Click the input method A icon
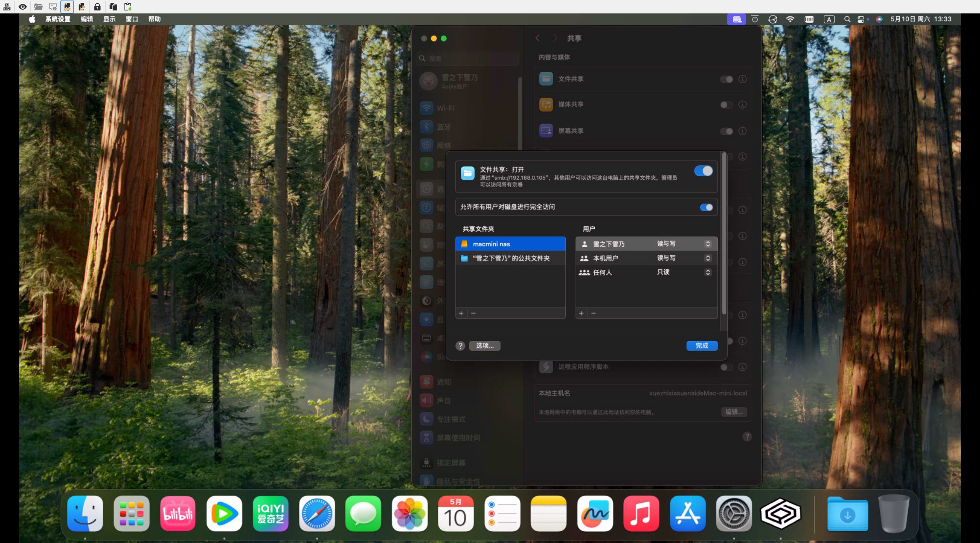 click(x=829, y=19)
